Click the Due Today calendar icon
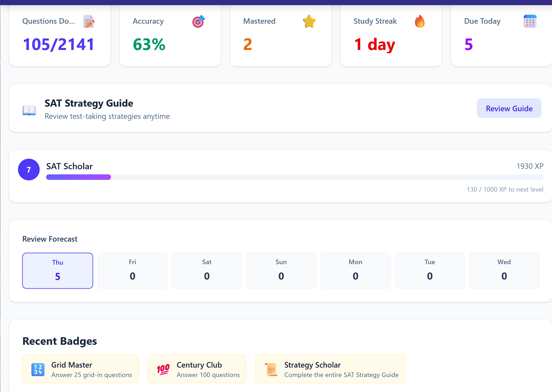Screen dimensions: 552x392 tap(530, 21)
